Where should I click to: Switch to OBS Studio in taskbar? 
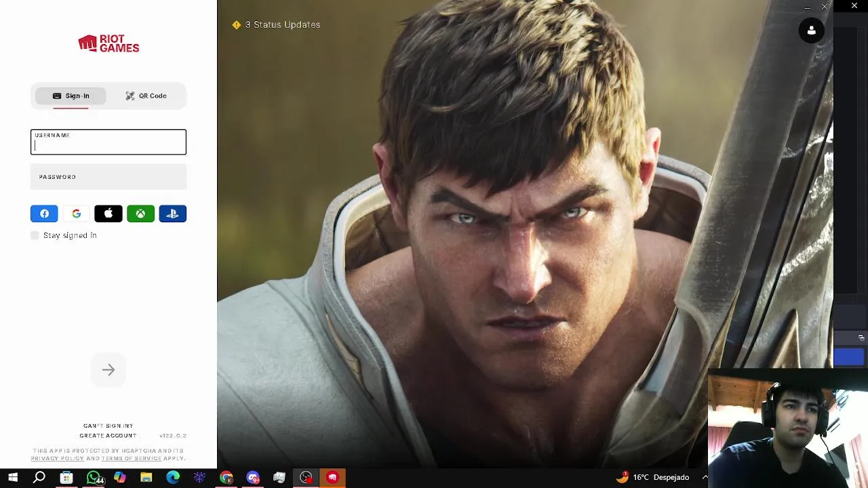point(306,478)
